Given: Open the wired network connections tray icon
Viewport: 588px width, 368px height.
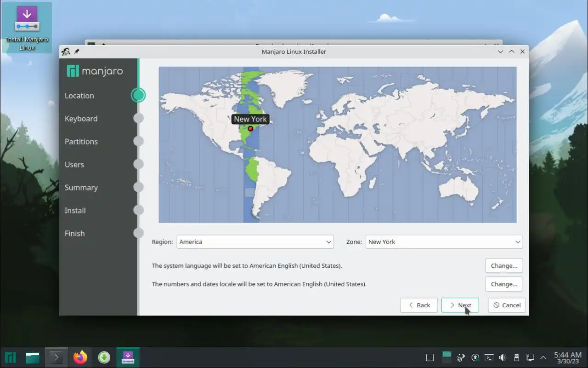Looking at the screenshot, I should [530, 357].
